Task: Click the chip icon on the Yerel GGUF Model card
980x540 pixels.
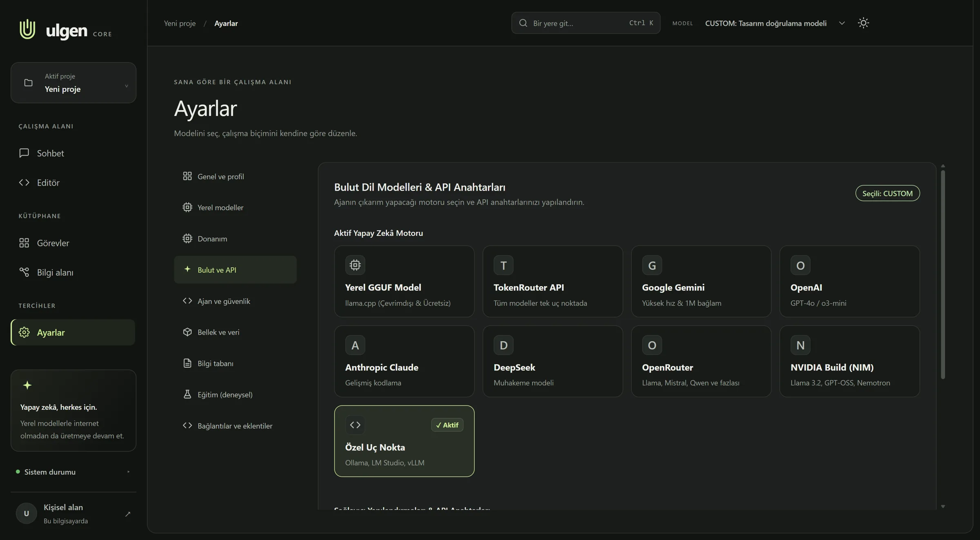Action: pyautogui.click(x=355, y=265)
